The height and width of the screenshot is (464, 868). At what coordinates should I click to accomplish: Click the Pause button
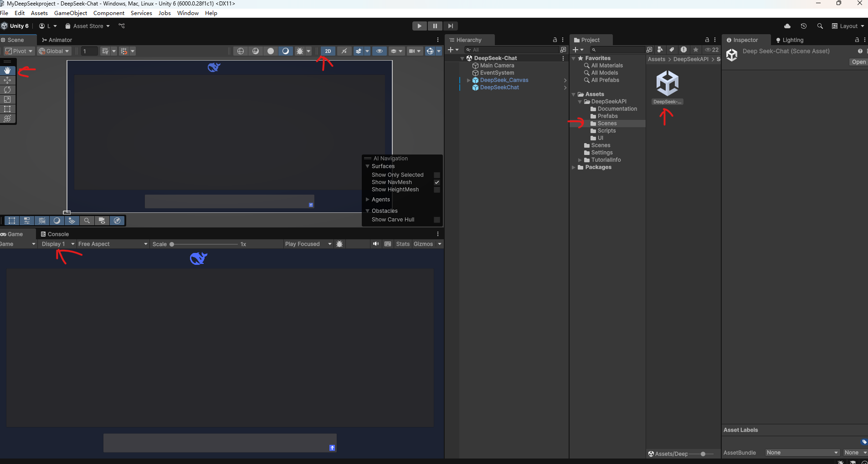point(435,26)
